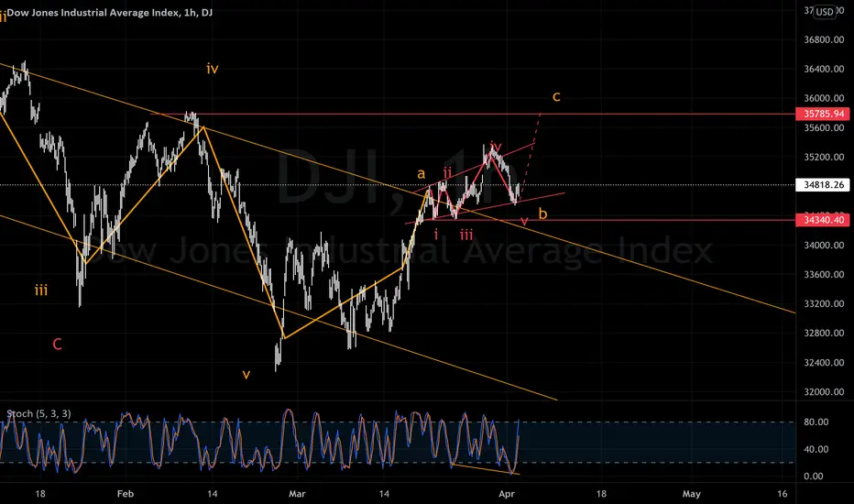Click the 36800.00 price axis value
This screenshot has width=854, height=504.
824,39
